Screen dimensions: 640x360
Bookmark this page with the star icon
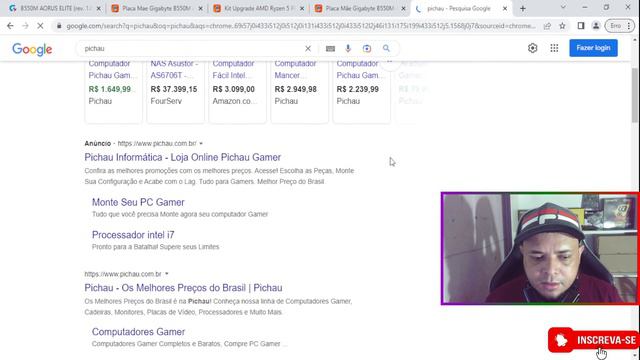(x=562, y=26)
